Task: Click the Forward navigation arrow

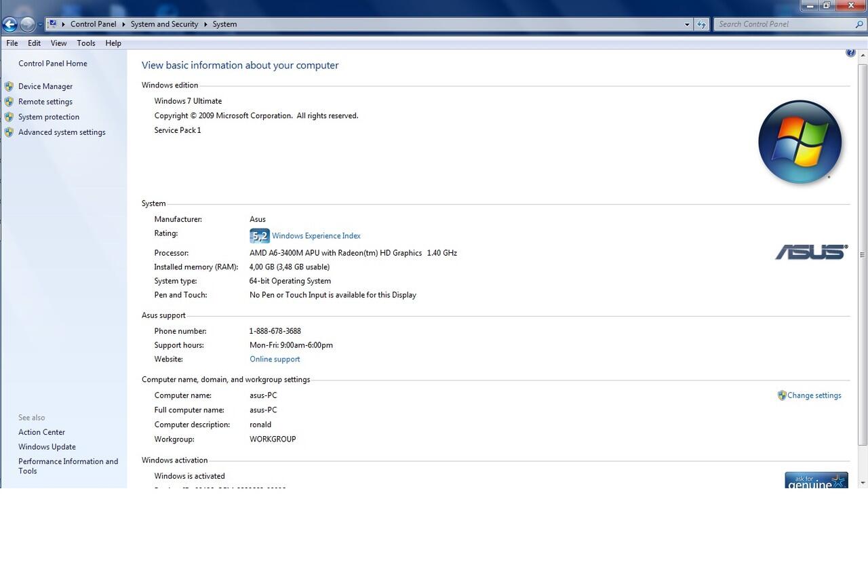Action: [27, 24]
